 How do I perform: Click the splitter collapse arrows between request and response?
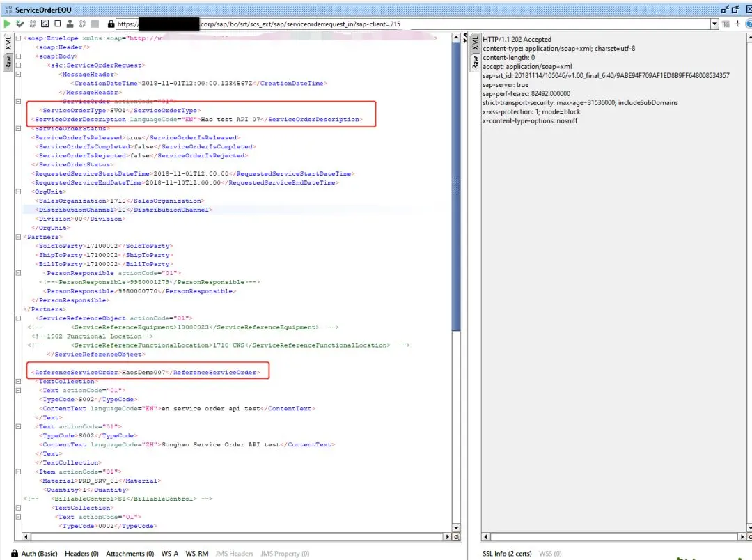(464, 38)
